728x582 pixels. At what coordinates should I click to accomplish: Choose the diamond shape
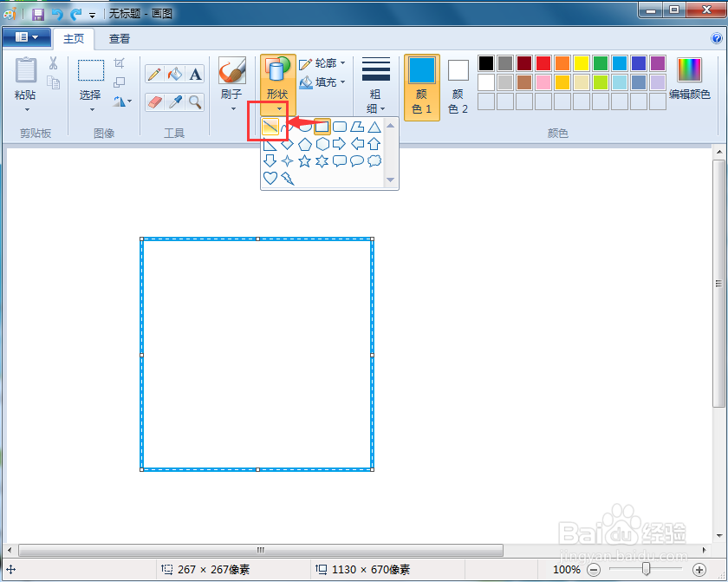point(288,144)
